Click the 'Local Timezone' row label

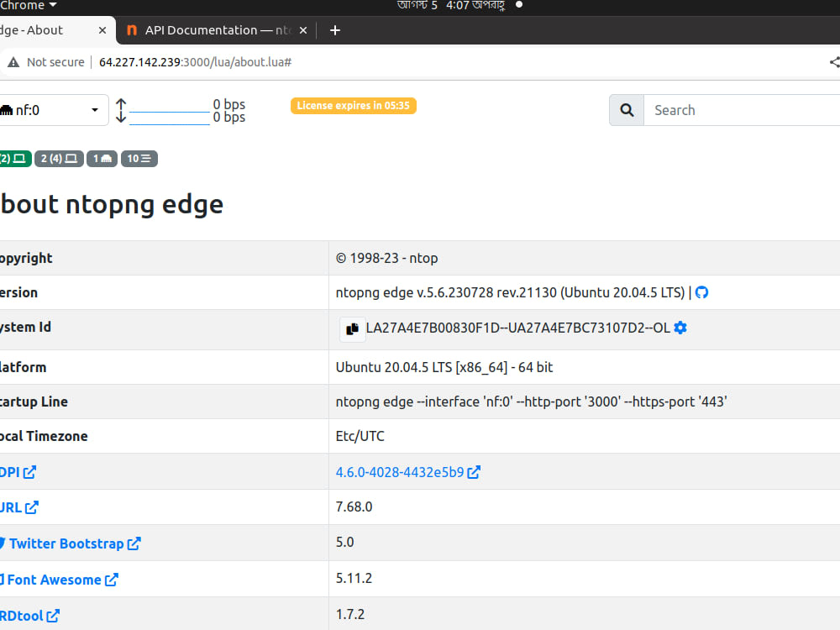coord(44,436)
